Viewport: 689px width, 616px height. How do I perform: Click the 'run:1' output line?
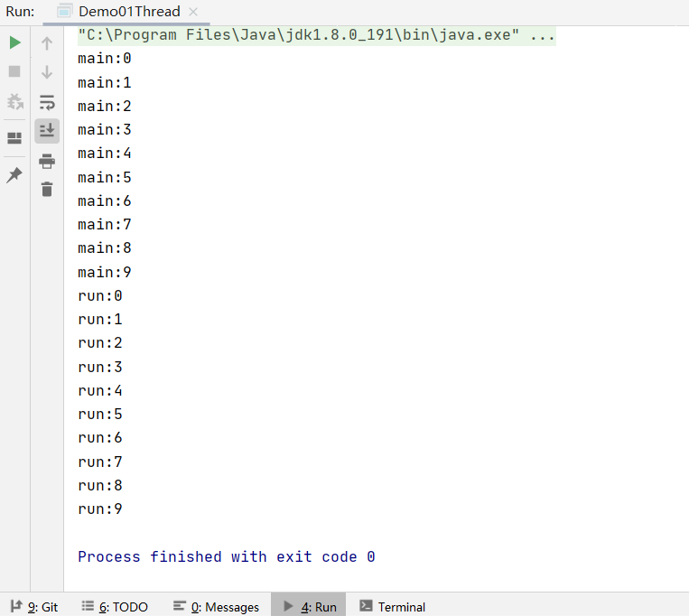pyautogui.click(x=100, y=320)
